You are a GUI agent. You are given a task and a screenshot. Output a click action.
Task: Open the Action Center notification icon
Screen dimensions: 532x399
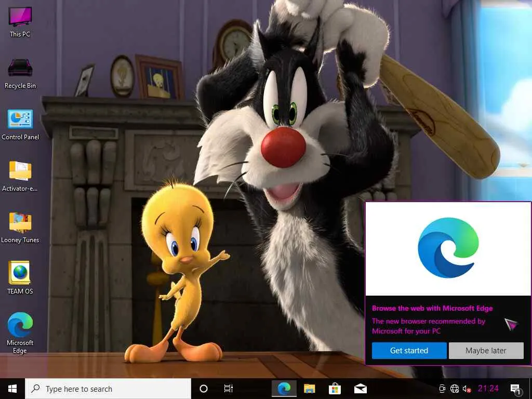point(515,389)
